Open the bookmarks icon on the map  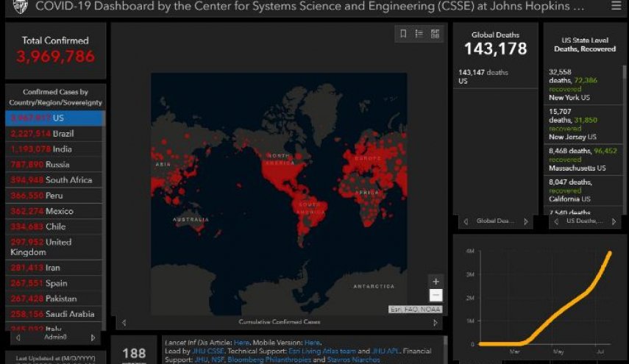(403, 34)
